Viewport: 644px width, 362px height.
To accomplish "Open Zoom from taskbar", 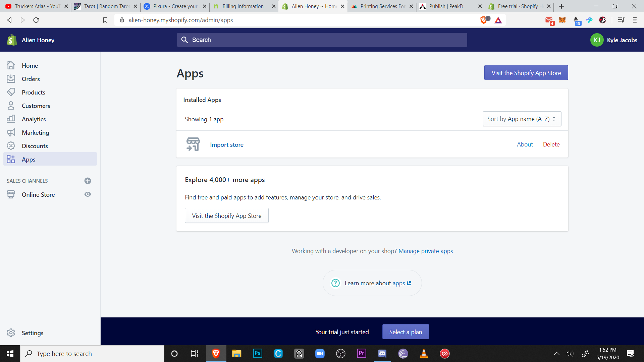I will [320, 354].
